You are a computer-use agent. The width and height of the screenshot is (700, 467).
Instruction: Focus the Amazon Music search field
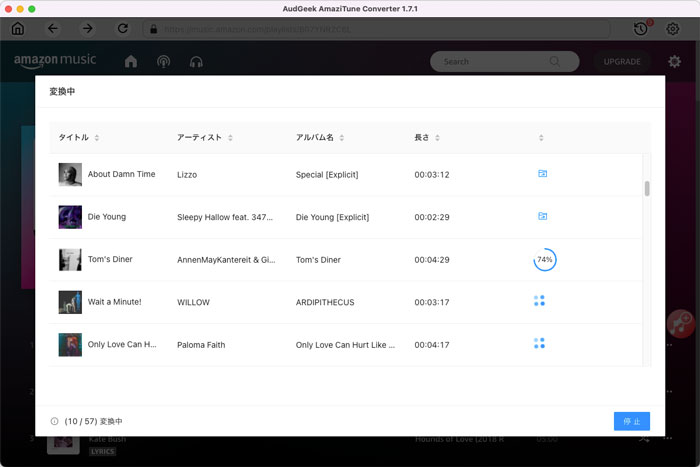point(504,62)
